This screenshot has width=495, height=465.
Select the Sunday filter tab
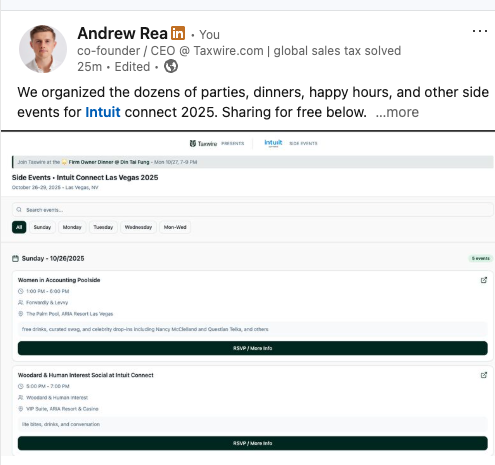click(x=42, y=227)
